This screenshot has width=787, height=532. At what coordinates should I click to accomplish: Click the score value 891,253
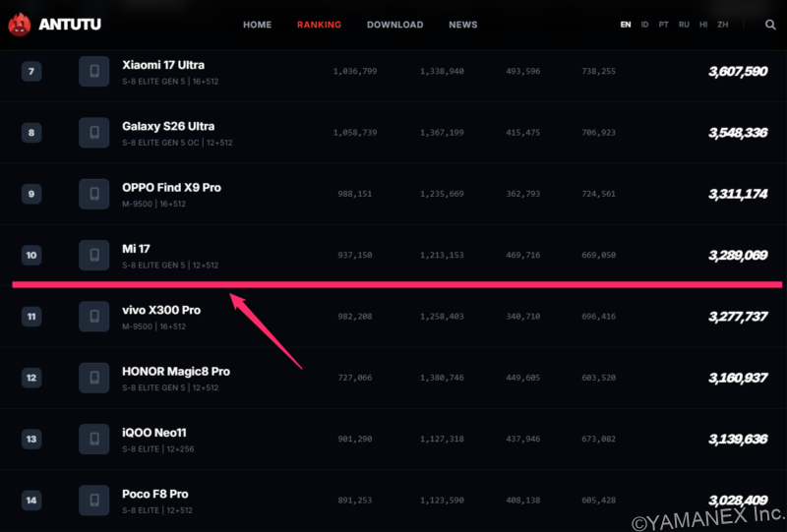point(355,500)
